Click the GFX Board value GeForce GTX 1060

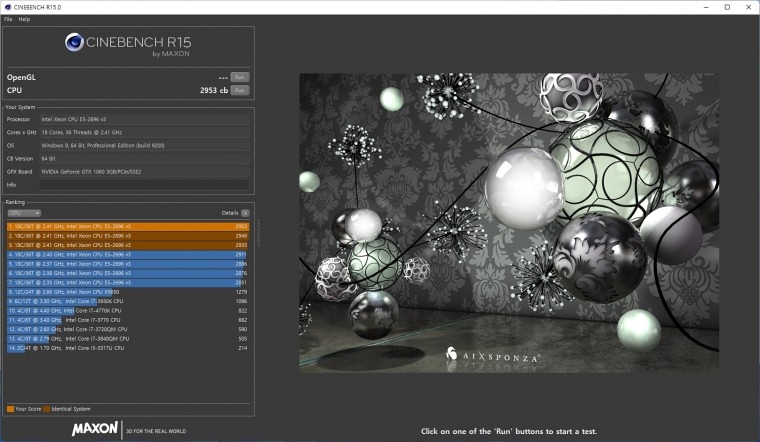point(144,172)
